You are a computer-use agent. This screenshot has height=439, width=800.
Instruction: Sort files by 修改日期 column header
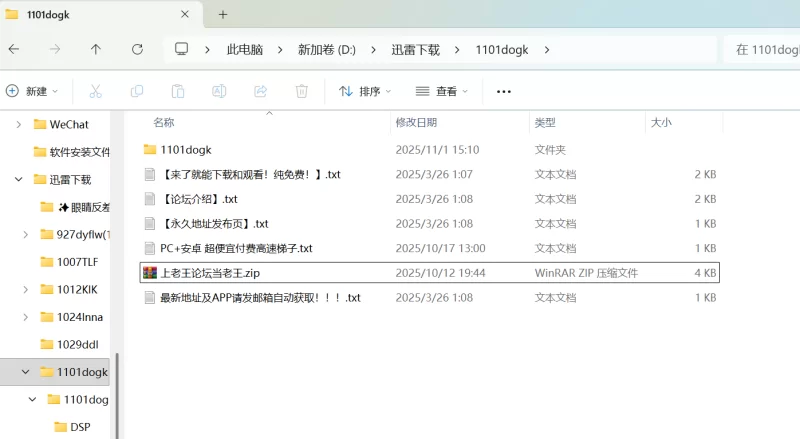[416, 122]
